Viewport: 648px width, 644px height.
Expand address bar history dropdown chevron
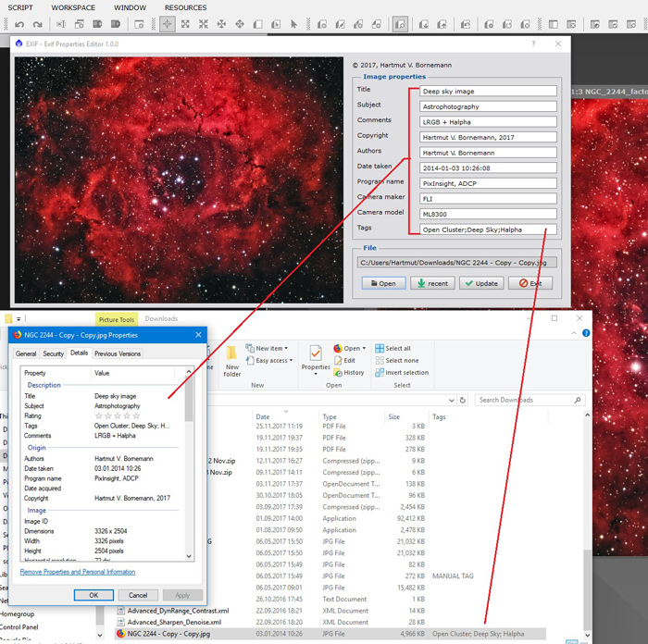click(x=452, y=400)
